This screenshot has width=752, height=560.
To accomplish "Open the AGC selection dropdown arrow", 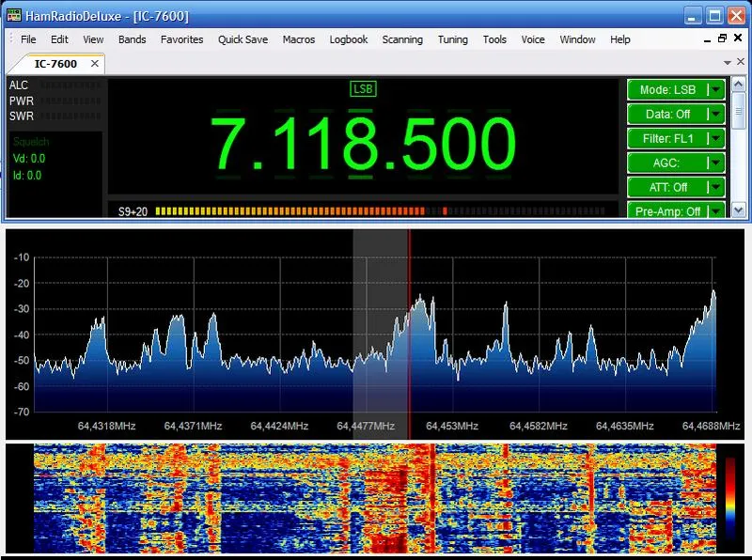I will (x=714, y=163).
